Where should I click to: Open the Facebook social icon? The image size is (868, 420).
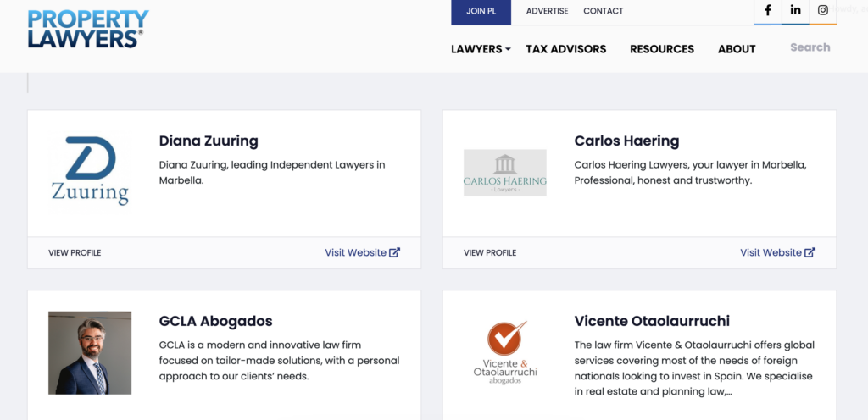click(x=768, y=11)
